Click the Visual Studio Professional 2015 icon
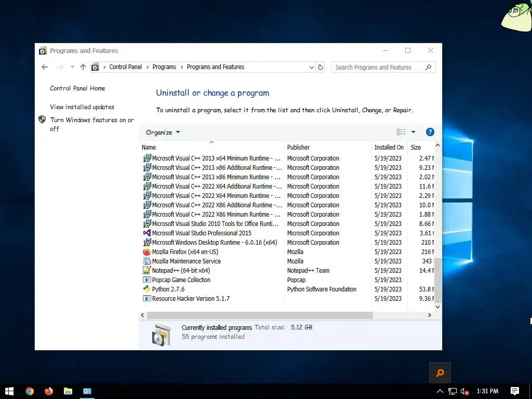This screenshot has height=399, width=532. click(x=147, y=233)
